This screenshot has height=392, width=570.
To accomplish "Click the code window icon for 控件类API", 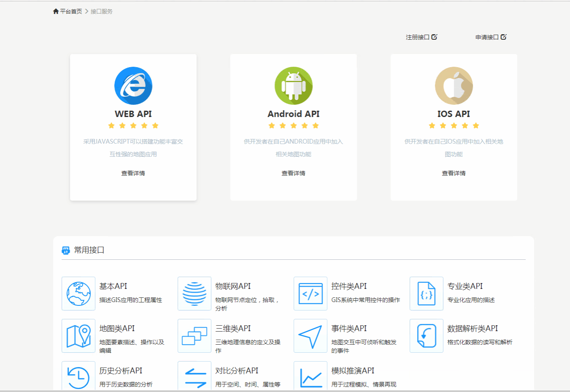I will point(311,294).
